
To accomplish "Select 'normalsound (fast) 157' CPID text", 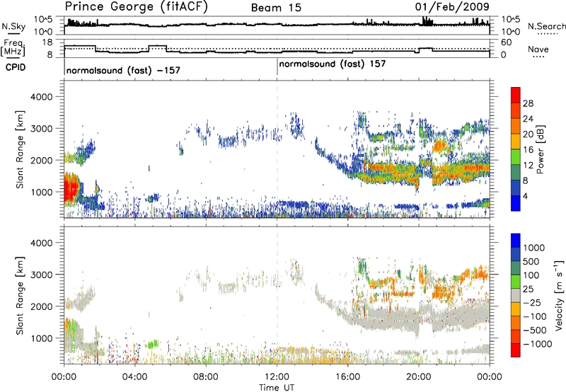I will pyautogui.click(x=332, y=64).
